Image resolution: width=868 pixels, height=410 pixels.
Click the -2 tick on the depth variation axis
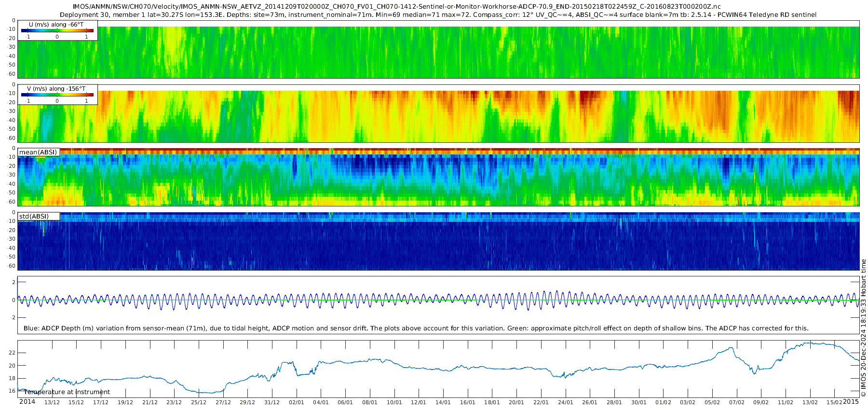coord(13,318)
